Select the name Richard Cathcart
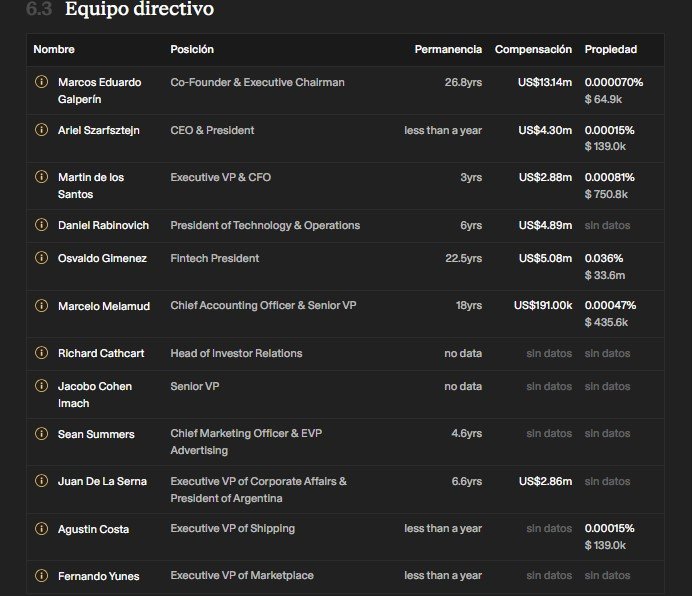The image size is (692, 596). 101,353
